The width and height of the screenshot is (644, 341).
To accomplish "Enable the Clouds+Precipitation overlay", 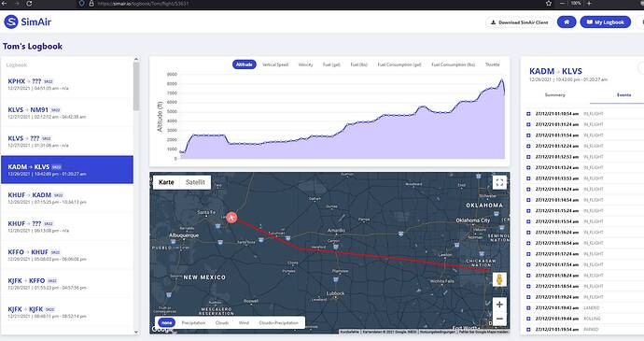I will [278, 323].
